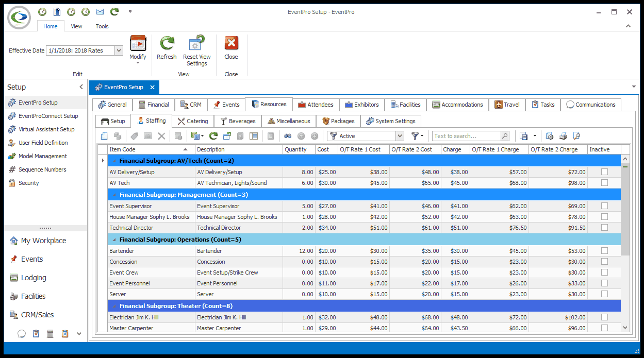Click the New record icon in grid toolbar
Image resolution: width=644 pixels, height=358 pixels.
click(104, 136)
